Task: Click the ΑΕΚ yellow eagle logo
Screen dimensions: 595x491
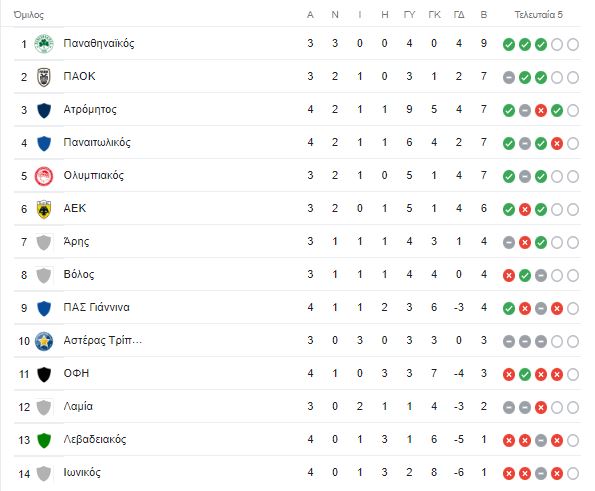Action: (44, 209)
